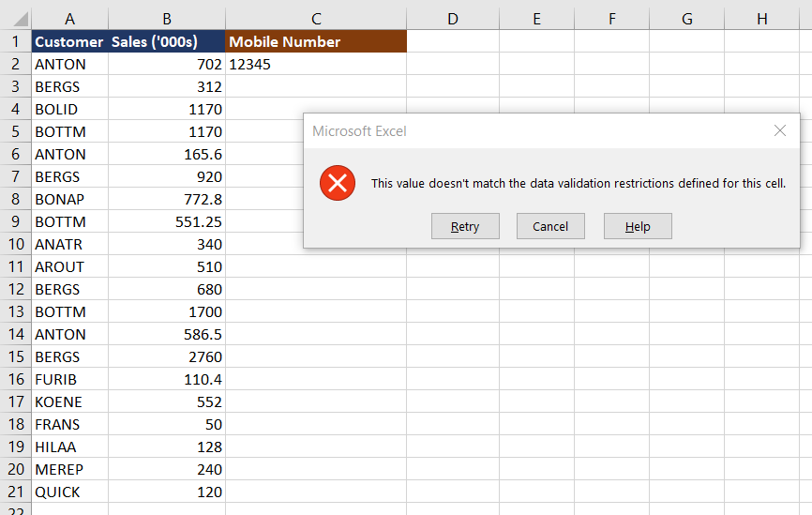This screenshot has width=812, height=515.
Task: Select the select-all corner of the sheet
Action: tap(15, 19)
